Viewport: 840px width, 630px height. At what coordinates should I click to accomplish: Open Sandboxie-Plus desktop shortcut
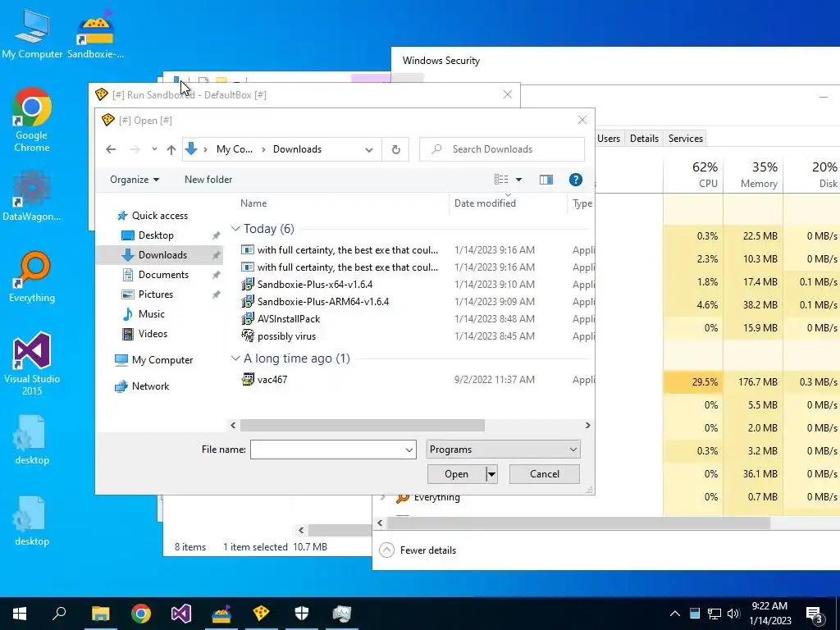point(95,34)
